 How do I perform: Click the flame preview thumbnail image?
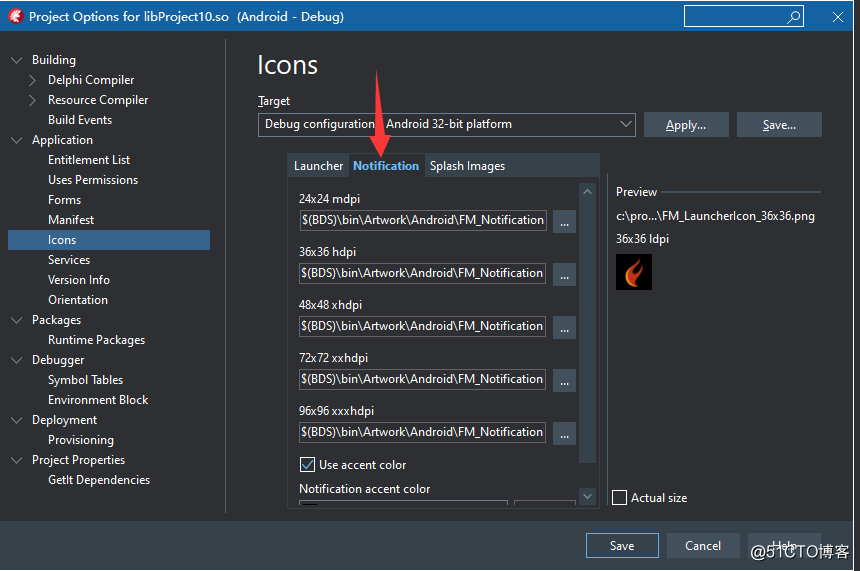click(x=634, y=272)
